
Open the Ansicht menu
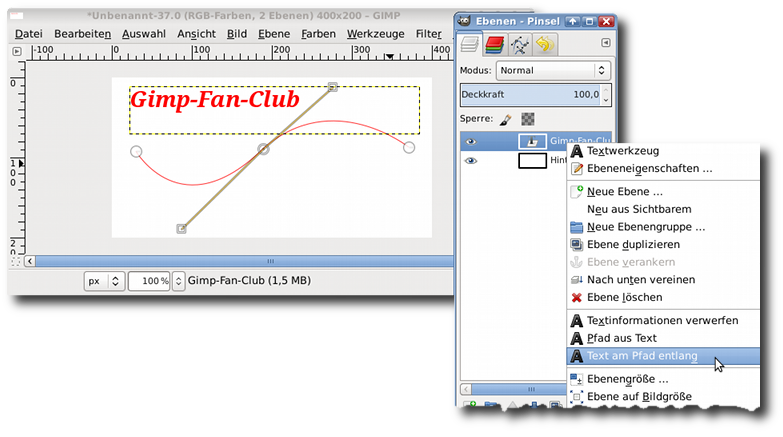tap(196, 34)
